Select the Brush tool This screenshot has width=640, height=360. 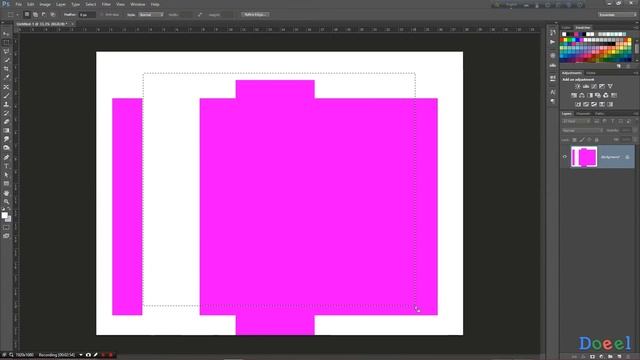(x=6, y=96)
